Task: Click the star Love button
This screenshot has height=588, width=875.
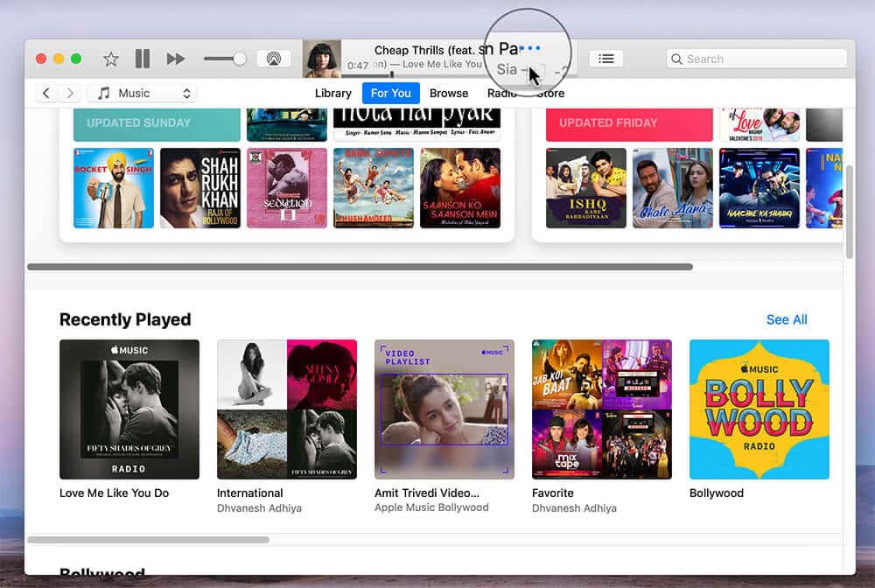Action: point(111,59)
